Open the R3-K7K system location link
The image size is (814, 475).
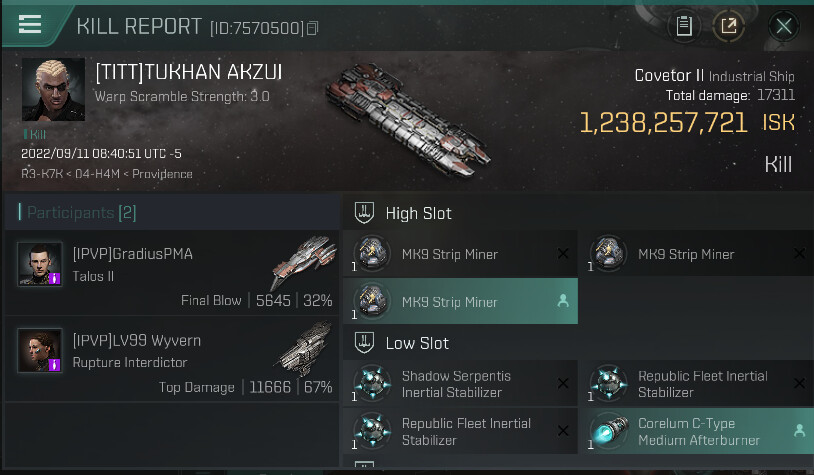click(40, 174)
